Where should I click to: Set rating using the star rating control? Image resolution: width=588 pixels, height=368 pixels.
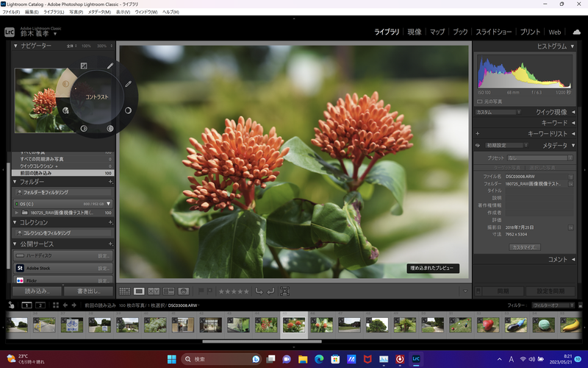[x=234, y=291]
